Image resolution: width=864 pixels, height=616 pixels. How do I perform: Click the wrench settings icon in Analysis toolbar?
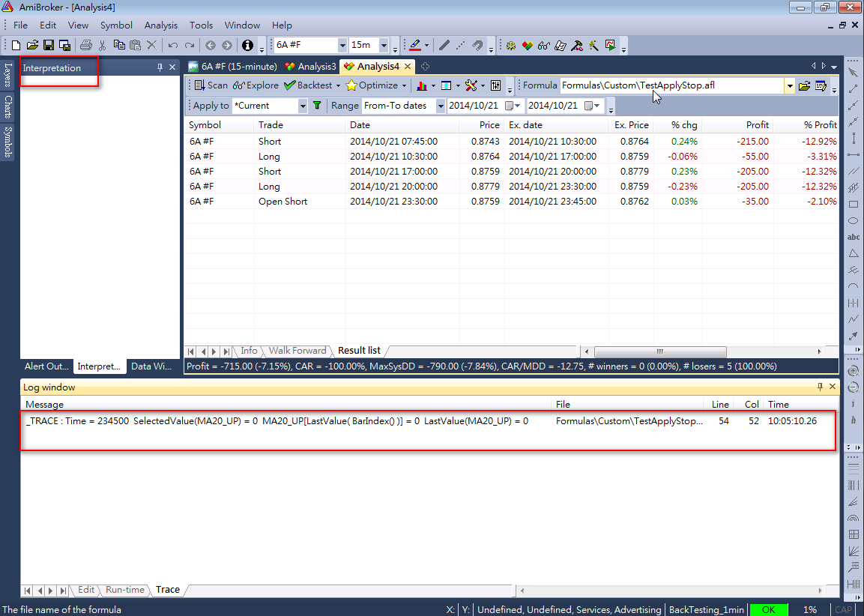point(471,85)
